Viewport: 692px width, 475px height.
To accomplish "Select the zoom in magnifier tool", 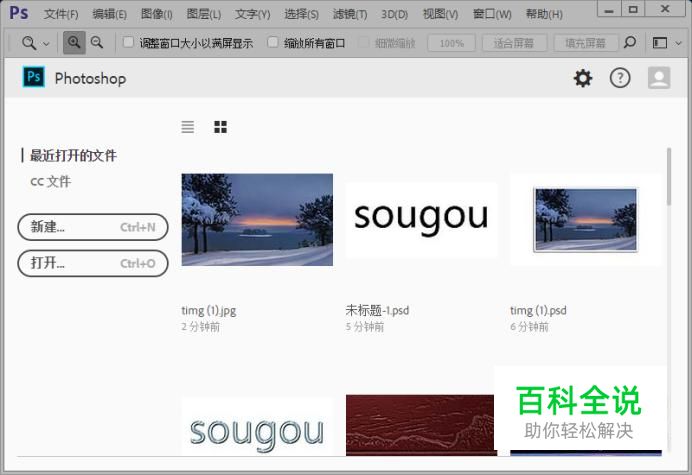I will pos(74,43).
